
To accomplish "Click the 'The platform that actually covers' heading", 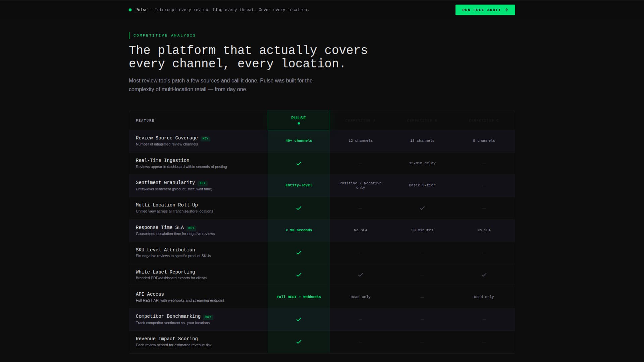I will (248, 57).
